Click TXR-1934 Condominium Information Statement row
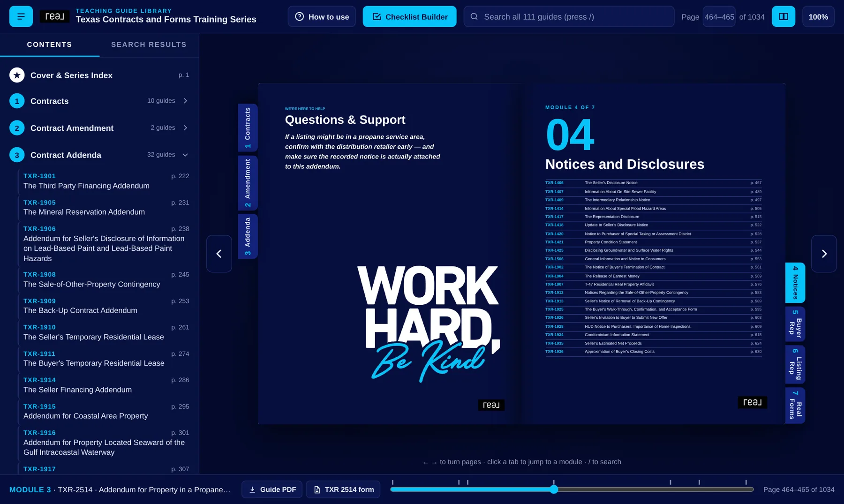844x504 pixels. tap(653, 335)
